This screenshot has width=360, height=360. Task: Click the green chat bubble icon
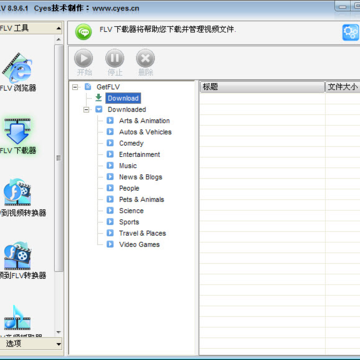point(83,32)
